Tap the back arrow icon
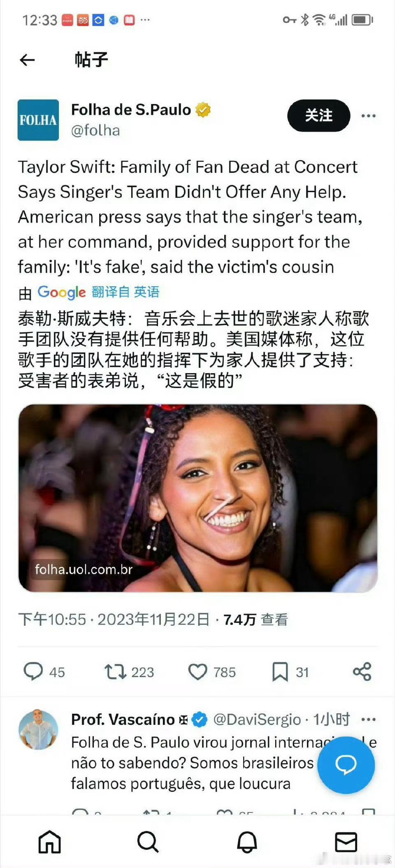The image size is (395, 868). pyautogui.click(x=27, y=60)
